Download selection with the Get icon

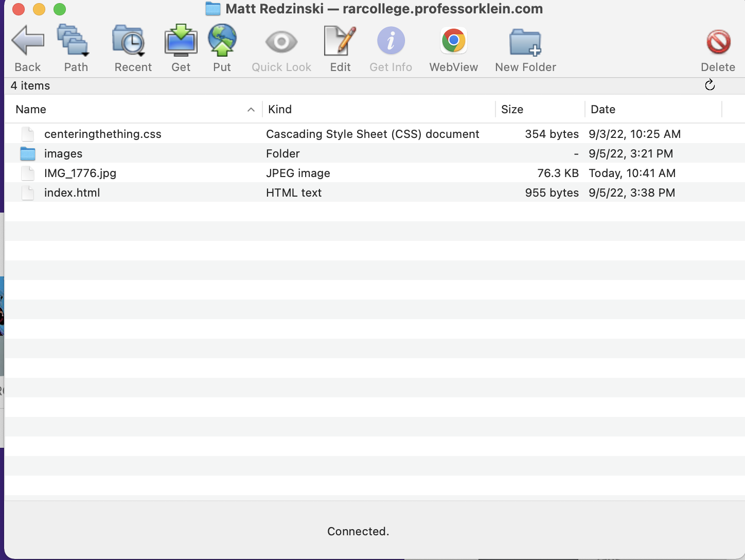[181, 40]
